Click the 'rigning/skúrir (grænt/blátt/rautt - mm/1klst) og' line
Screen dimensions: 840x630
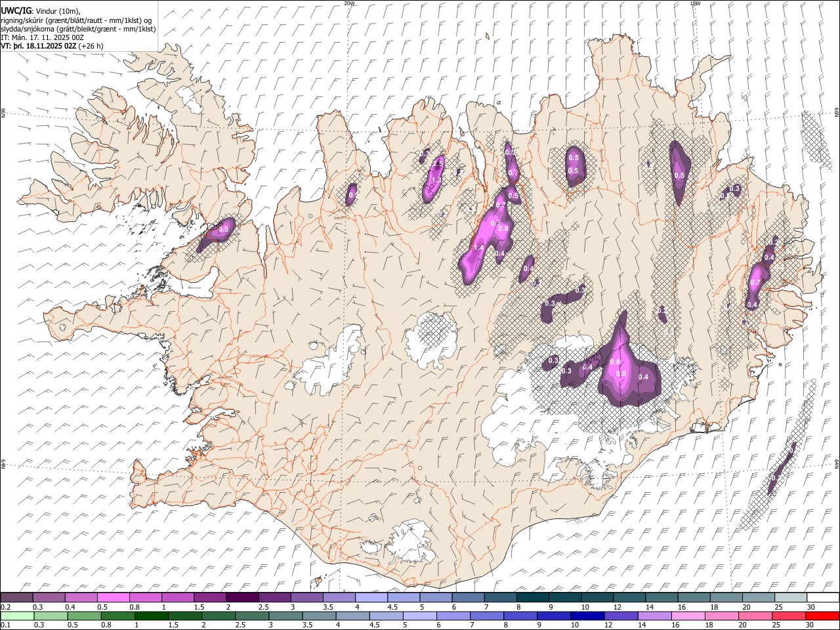point(76,20)
